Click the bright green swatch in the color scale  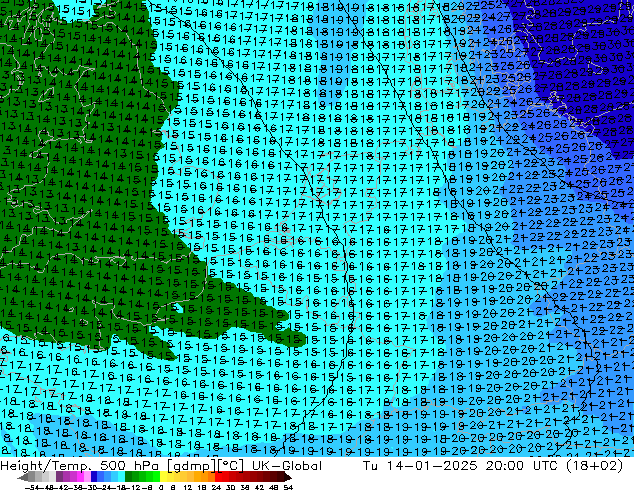click(156, 477)
